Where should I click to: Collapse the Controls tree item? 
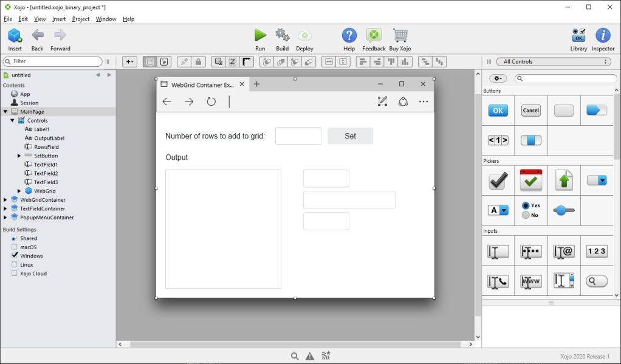12,120
